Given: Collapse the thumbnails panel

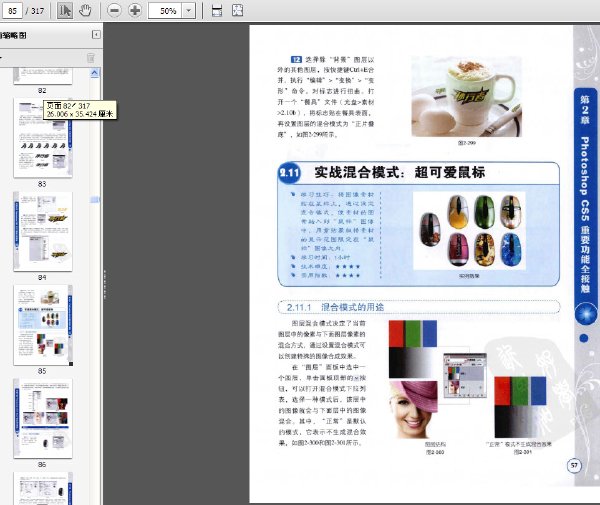Looking at the screenshot, I should [x=96, y=35].
